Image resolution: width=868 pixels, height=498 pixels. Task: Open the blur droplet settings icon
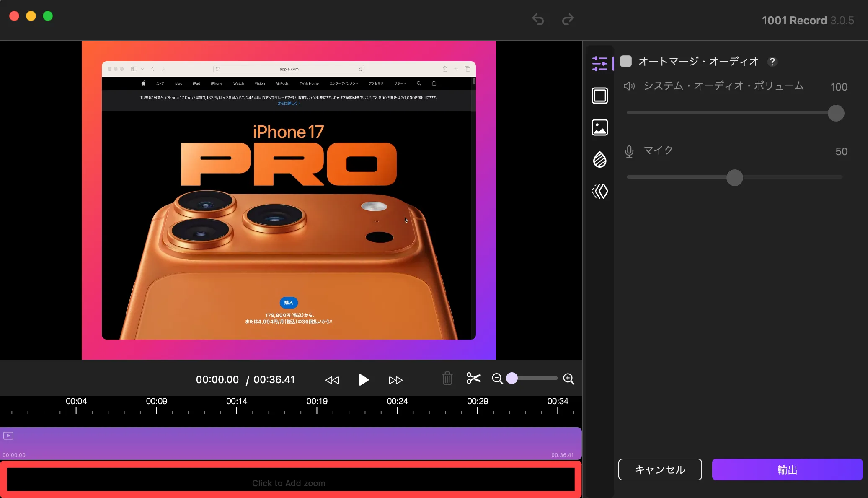(599, 159)
